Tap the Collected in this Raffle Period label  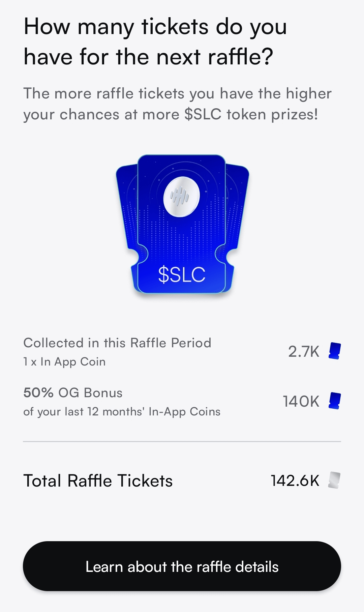point(117,343)
